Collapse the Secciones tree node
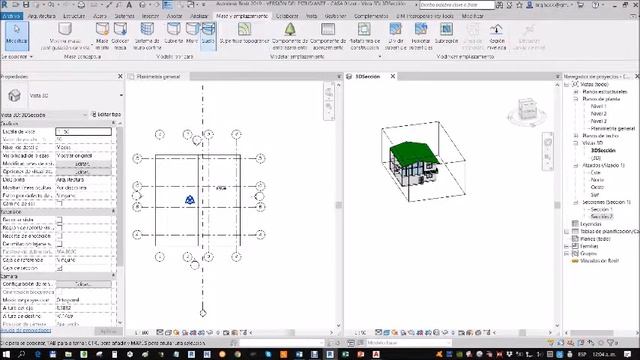This screenshot has height=360, width=640. [576, 202]
